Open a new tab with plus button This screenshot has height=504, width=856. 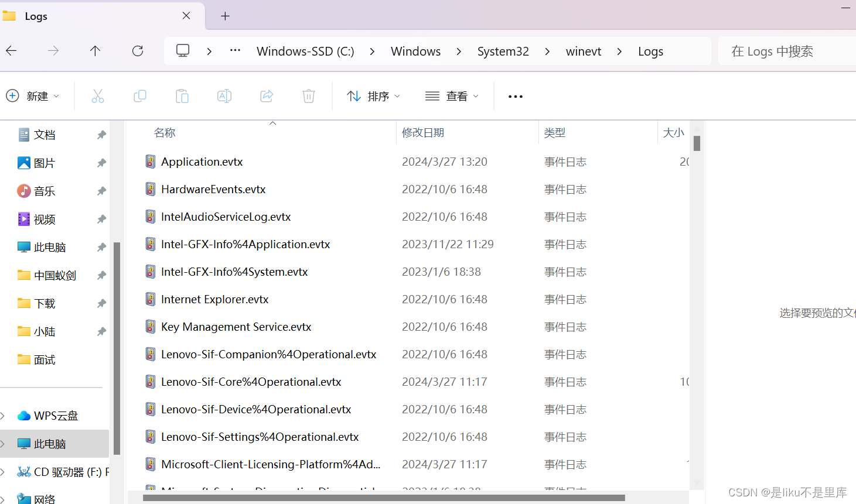[225, 16]
